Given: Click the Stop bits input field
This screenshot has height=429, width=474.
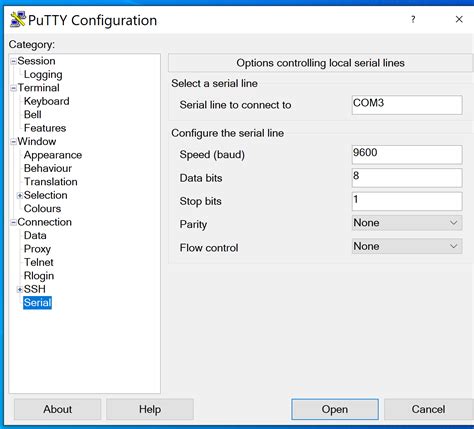Looking at the screenshot, I should [x=407, y=201].
